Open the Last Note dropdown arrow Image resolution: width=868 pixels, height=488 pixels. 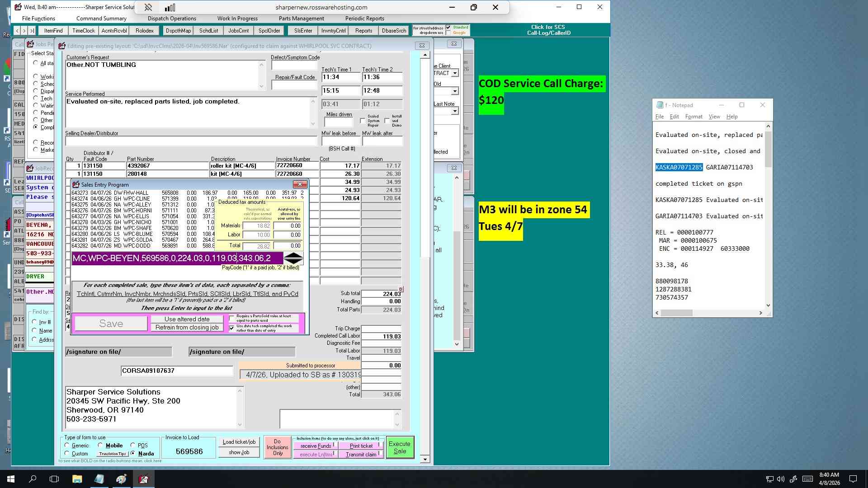coord(455,111)
